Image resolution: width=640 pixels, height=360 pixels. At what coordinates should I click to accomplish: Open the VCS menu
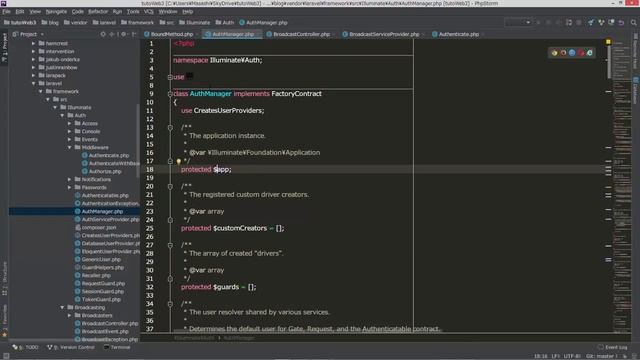click(149, 11)
